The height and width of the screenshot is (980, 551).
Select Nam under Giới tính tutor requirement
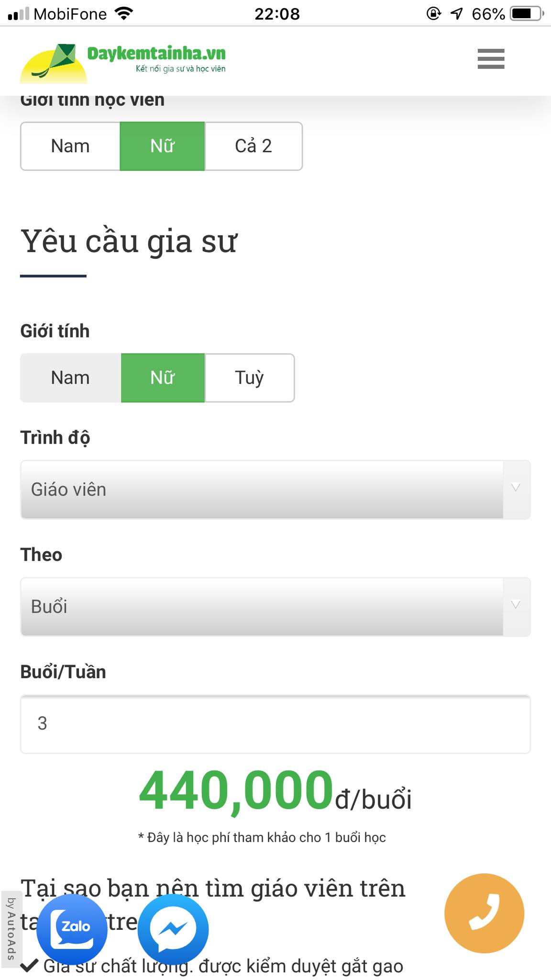(71, 378)
